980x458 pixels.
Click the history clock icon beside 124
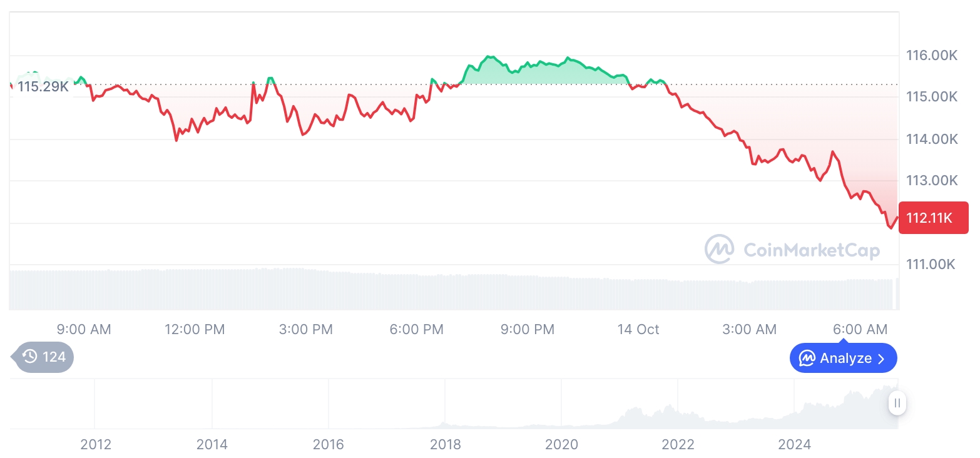click(30, 357)
